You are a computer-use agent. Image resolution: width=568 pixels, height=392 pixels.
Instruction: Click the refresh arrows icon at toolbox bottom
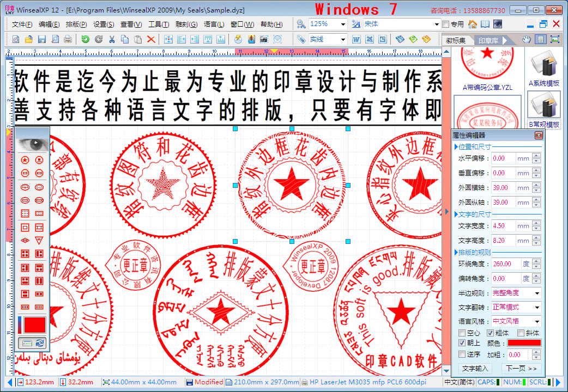pyautogui.click(x=40, y=342)
